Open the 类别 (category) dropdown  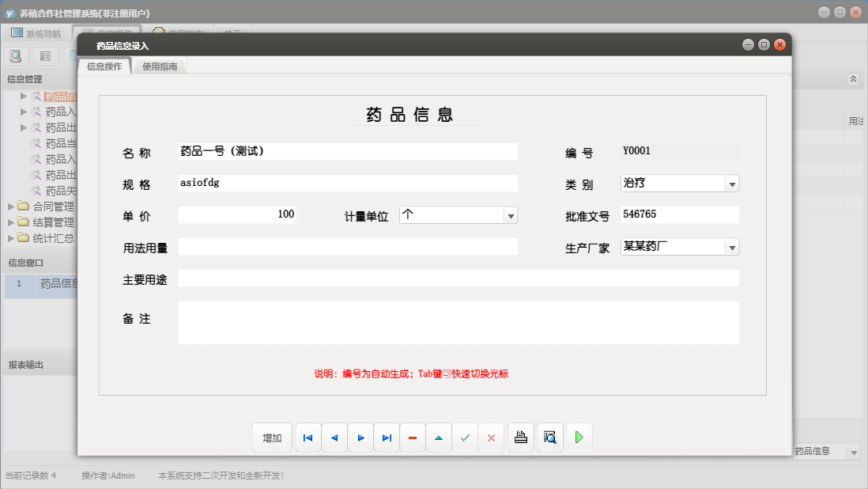point(734,183)
